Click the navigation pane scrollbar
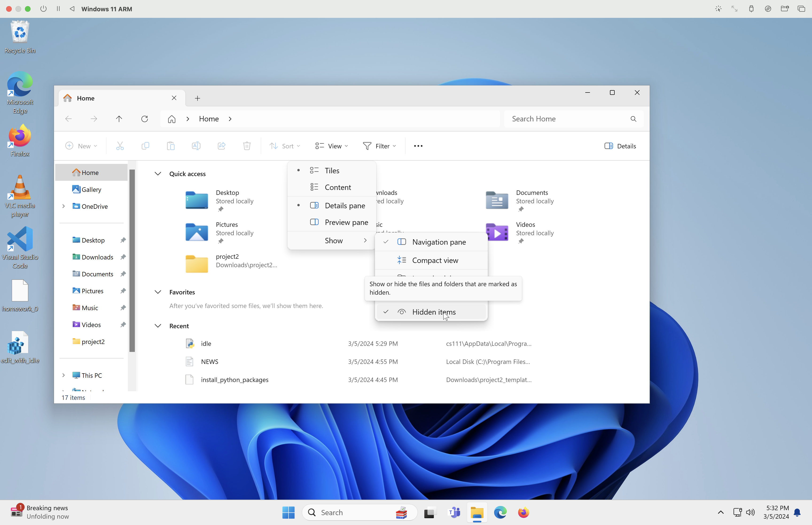 coord(132,260)
